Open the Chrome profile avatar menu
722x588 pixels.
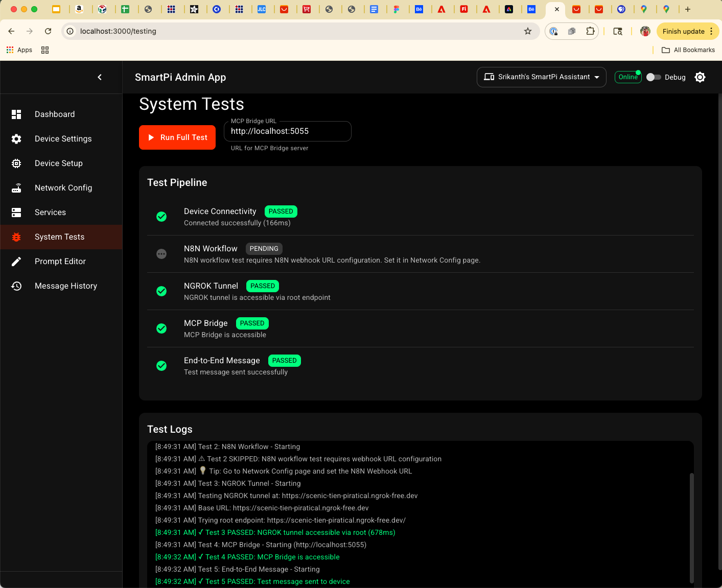click(x=645, y=31)
